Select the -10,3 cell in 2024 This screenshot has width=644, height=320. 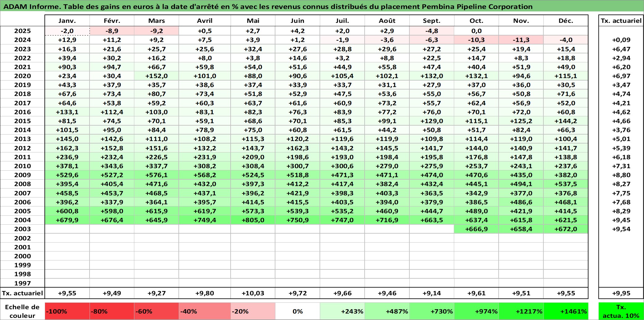pos(476,40)
